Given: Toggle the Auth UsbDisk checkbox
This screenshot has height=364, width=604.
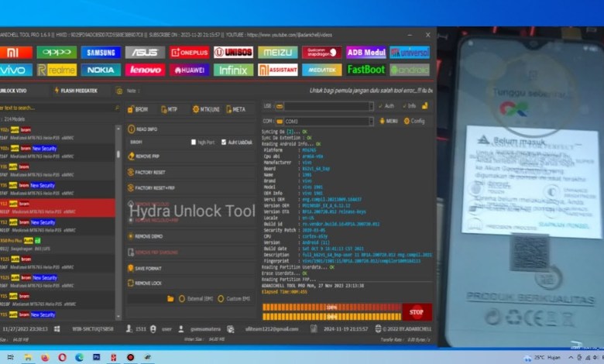Looking at the screenshot, I should 224,143.
